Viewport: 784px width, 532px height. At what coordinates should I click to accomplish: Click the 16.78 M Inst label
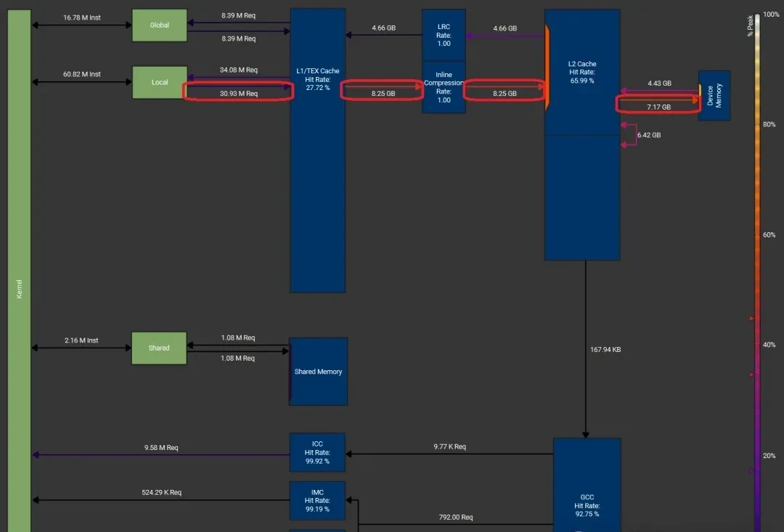(x=82, y=17)
